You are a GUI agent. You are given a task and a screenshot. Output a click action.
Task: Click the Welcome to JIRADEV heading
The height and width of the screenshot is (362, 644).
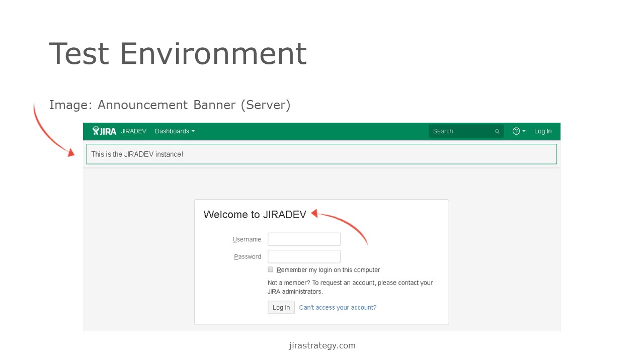pos(255,215)
